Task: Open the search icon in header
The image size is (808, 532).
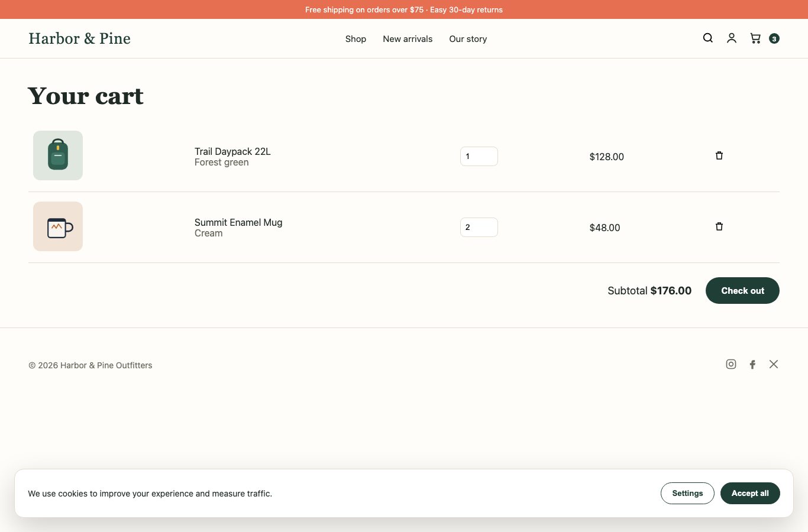Action: coord(707,38)
